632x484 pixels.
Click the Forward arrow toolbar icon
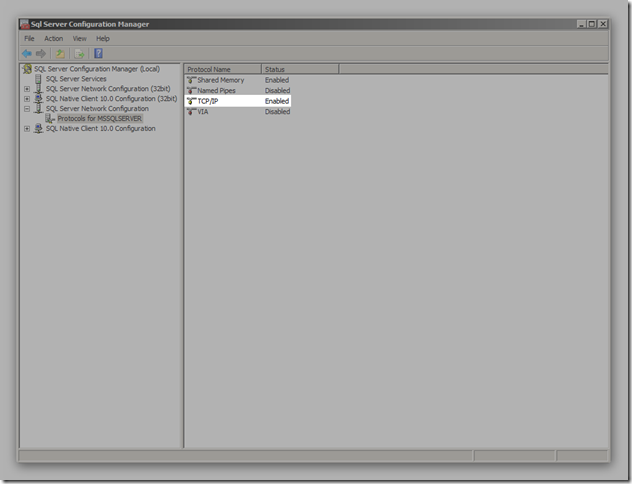(41, 53)
